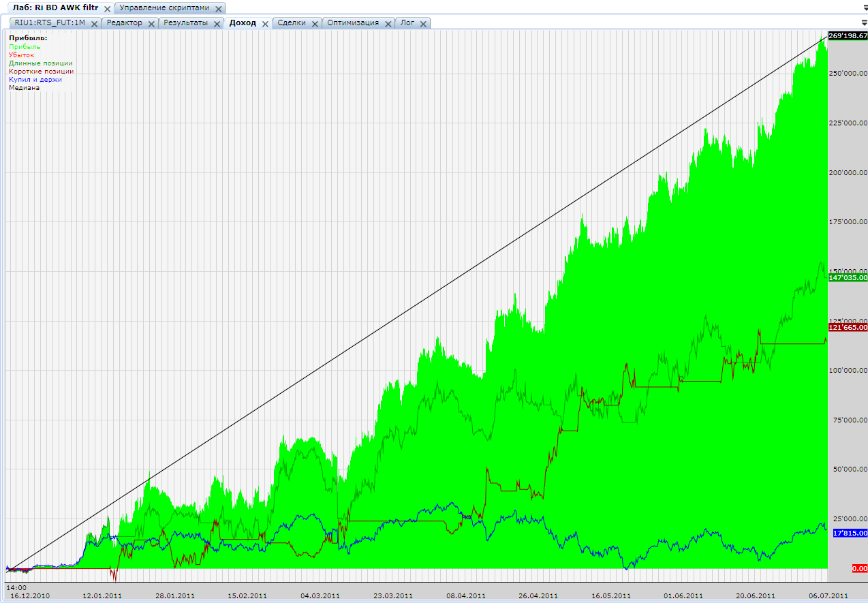Close the Сделки tab
This screenshot has height=603, width=868.
coord(315,24)
